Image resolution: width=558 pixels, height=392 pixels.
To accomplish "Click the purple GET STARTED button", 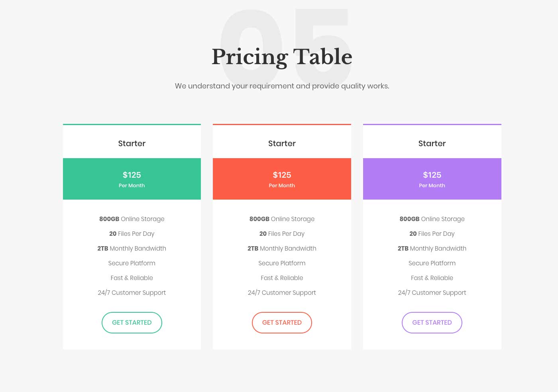I will [x=432, y=323].
